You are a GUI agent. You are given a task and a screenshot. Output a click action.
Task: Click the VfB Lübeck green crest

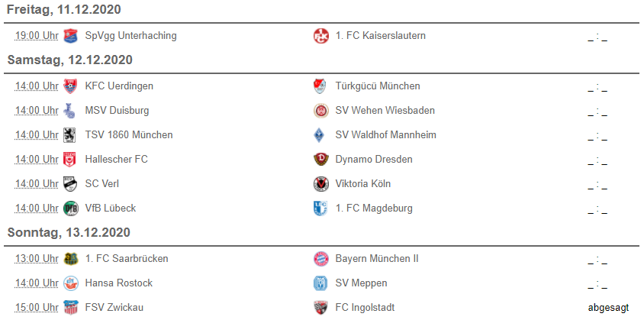[x=71, y=208]
